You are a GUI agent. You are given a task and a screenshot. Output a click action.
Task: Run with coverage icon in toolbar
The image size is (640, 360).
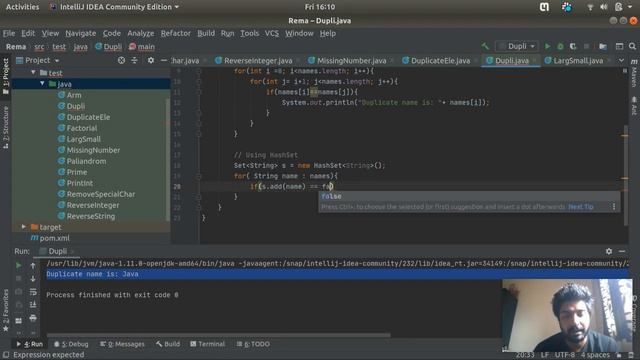click(x=573, y=47)
